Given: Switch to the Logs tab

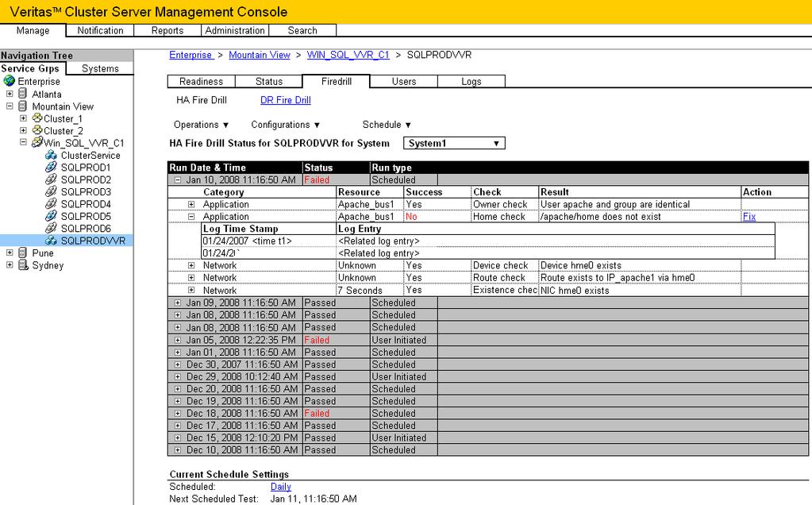Looking at the screenshot, I should coord(471,81).
